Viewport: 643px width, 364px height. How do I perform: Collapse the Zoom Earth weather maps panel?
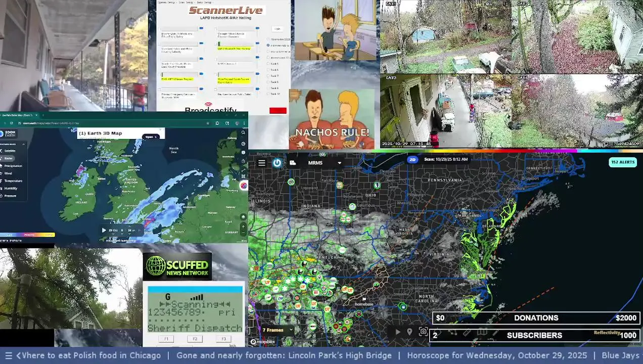click(x=23, y=144)
